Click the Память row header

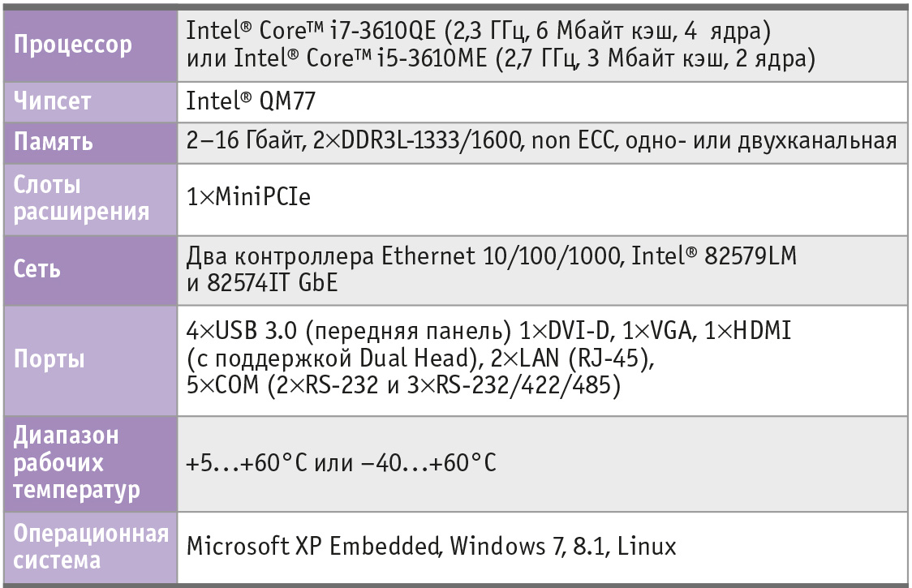[x=90, y=142]
